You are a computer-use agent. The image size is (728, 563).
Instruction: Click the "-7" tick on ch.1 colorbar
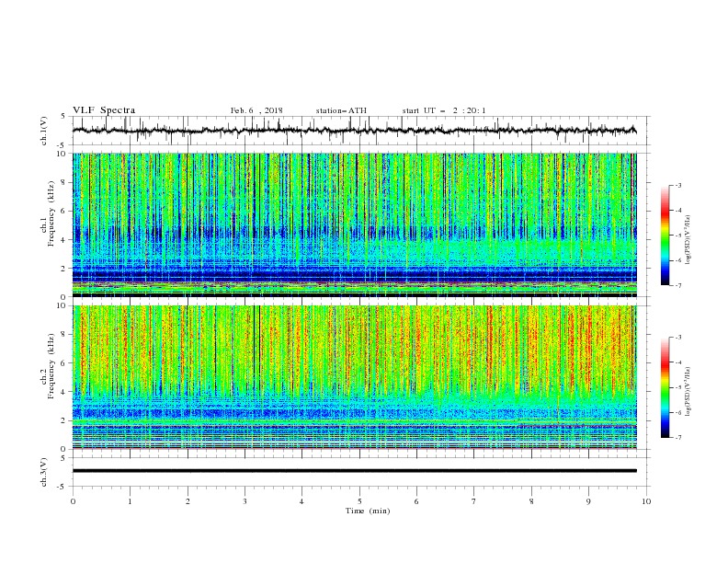pos(678,285)
